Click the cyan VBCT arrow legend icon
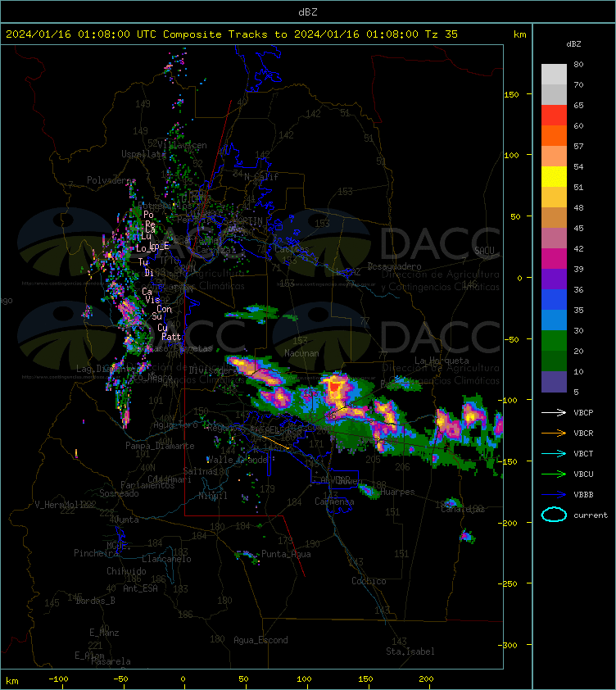The height and width of the screenshot is (690, 616). [554, 453]
